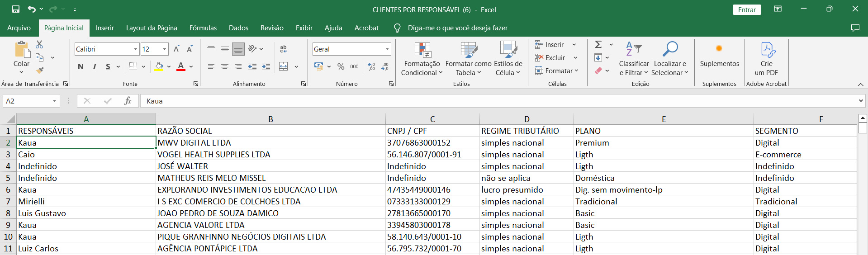This screenshot has width=868, height=255.
Task: Click the text orientation icon
Action: tap(253, 48)
